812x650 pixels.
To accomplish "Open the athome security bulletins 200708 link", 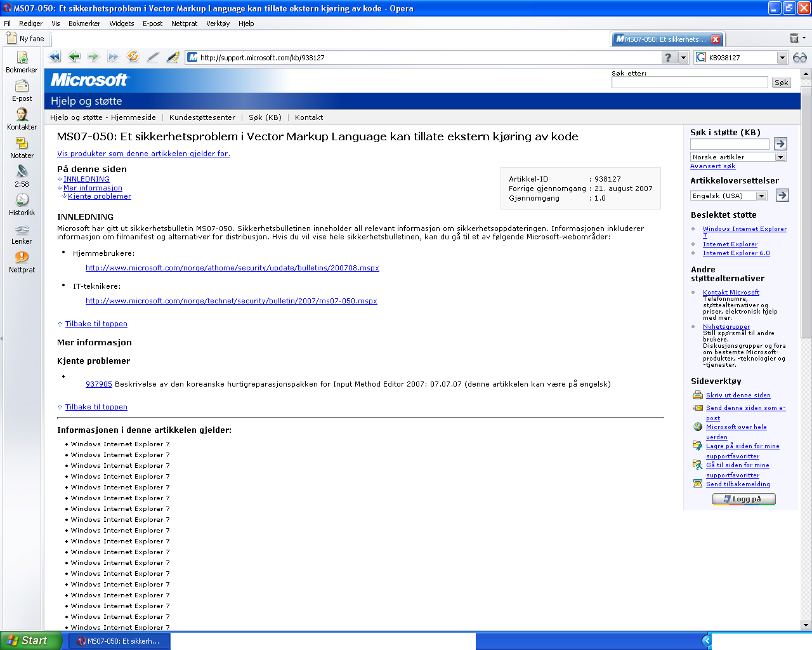I will click(x=232, y=268).
